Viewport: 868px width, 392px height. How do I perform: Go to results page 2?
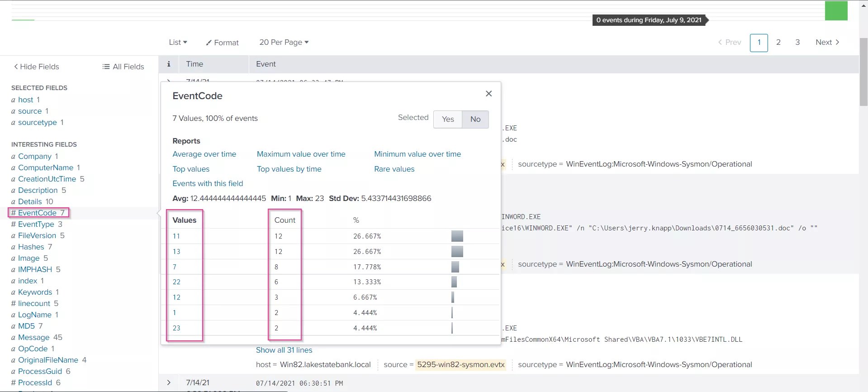pos(778,42)
